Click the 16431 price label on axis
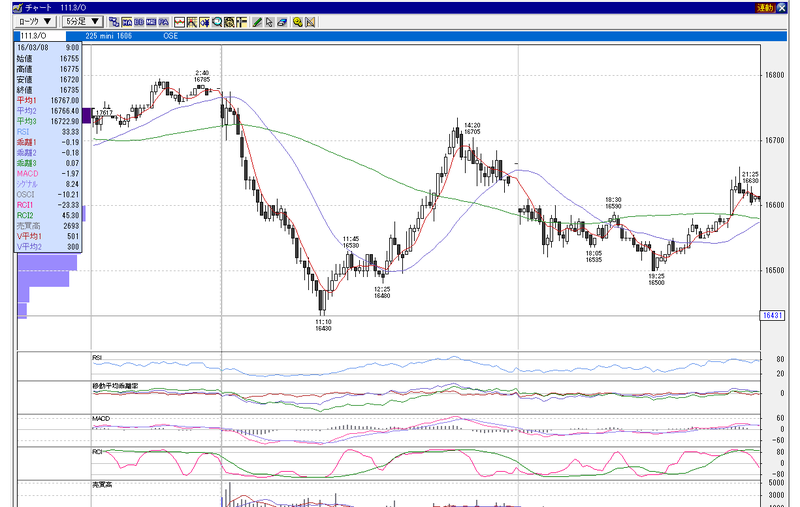800x507 pixels. [772, 315]
